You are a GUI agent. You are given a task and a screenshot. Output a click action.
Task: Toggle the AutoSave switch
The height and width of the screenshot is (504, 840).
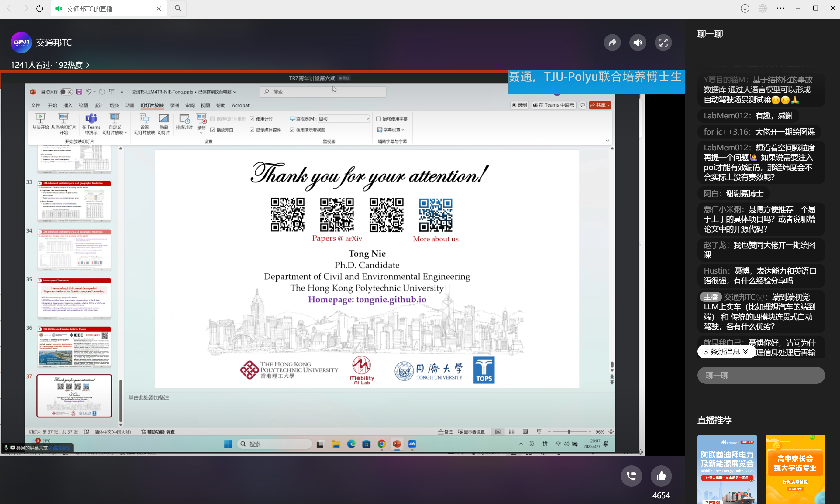point(66,92)
